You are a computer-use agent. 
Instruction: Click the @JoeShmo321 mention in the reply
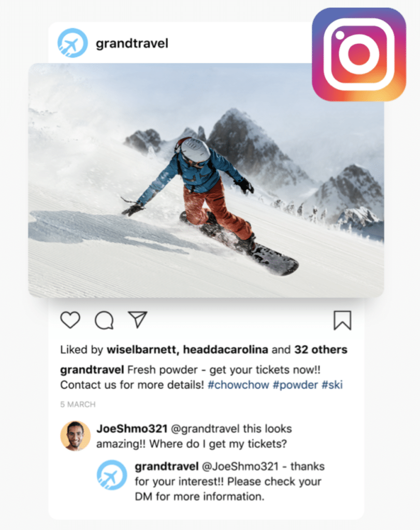pyautogui.click(x=240, y=466)
